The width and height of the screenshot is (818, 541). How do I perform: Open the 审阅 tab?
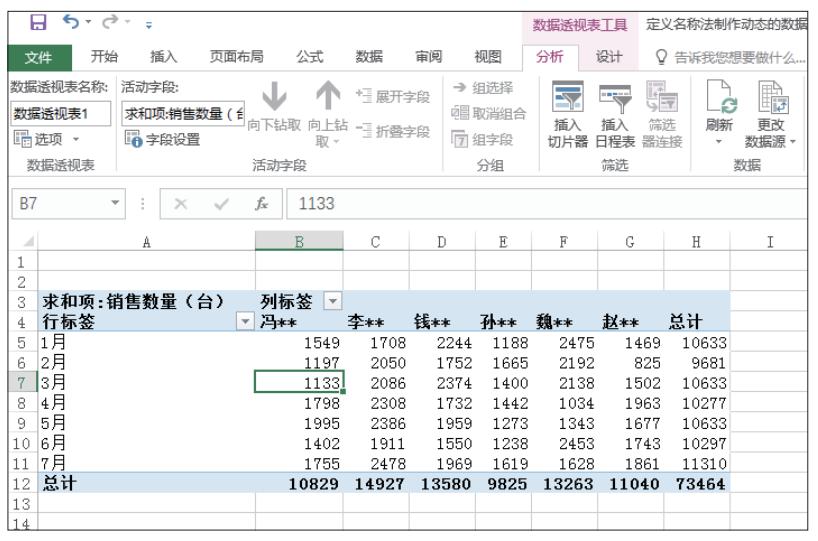tap(428, 57)
